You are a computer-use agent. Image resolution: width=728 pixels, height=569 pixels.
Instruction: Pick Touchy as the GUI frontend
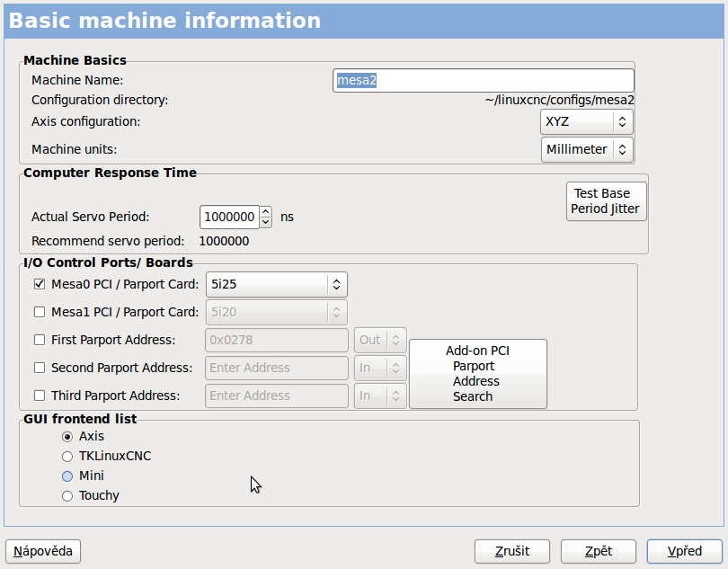tap(67, 495)
